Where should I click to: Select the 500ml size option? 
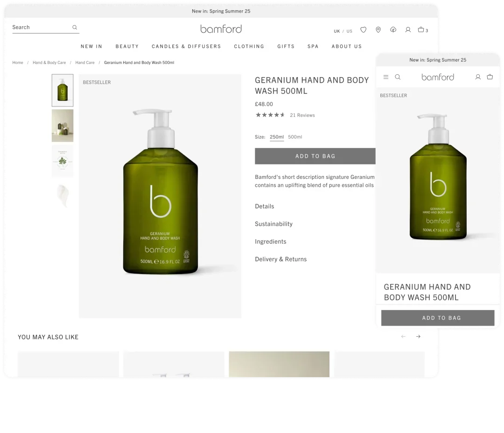pos(295,137)
